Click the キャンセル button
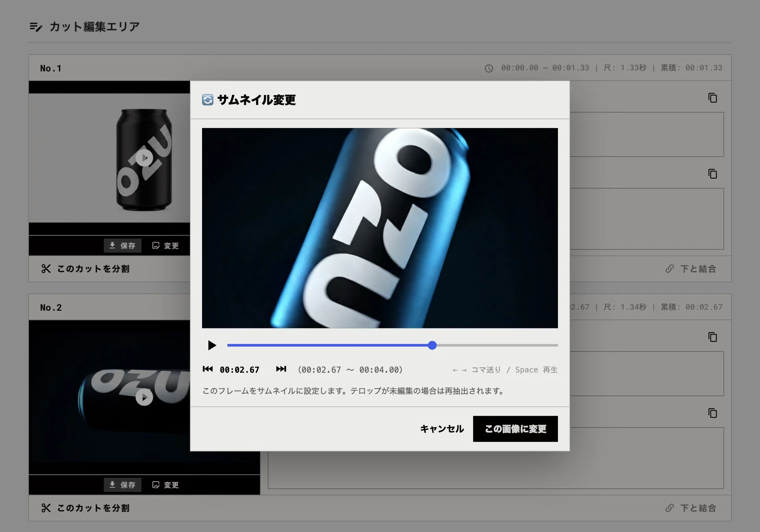The width and height of the screenshot is (760, 532). [442, 429]
